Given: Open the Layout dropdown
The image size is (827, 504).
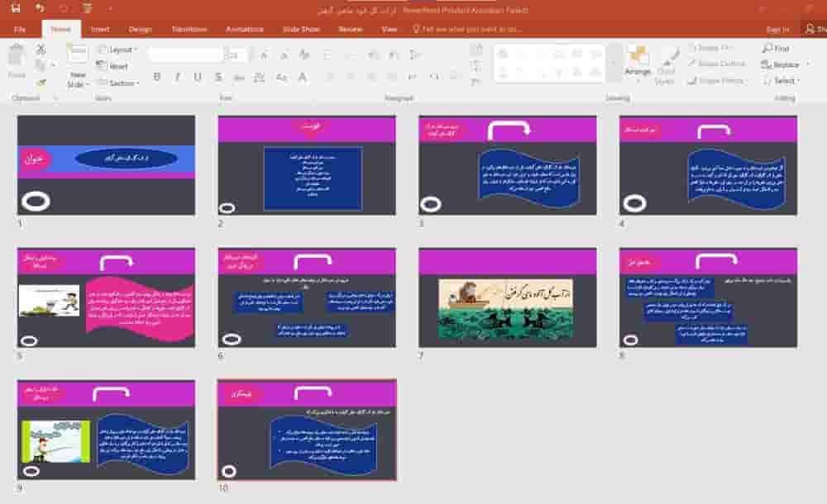Looking at the screenshot, I should click(x=117, y=50).
